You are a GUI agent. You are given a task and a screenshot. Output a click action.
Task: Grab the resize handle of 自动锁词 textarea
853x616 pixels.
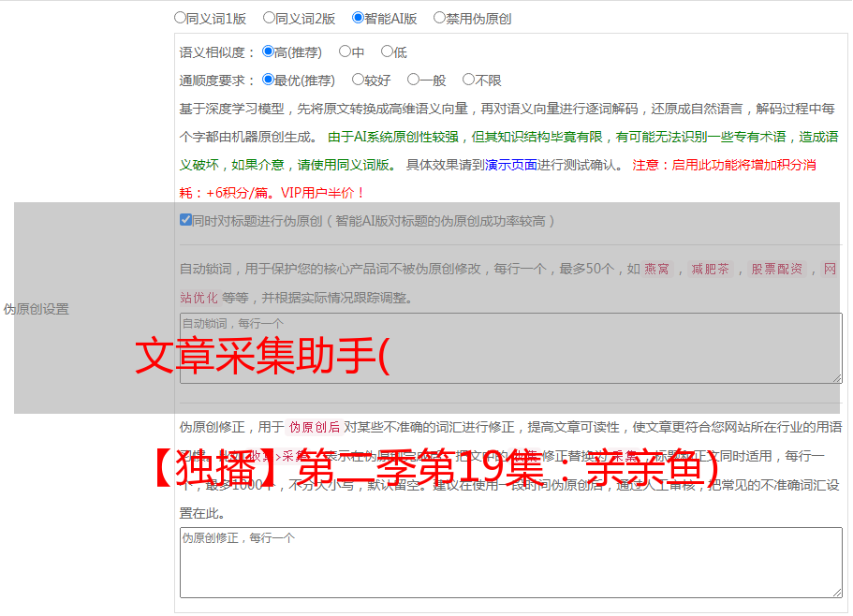point(837,378)
